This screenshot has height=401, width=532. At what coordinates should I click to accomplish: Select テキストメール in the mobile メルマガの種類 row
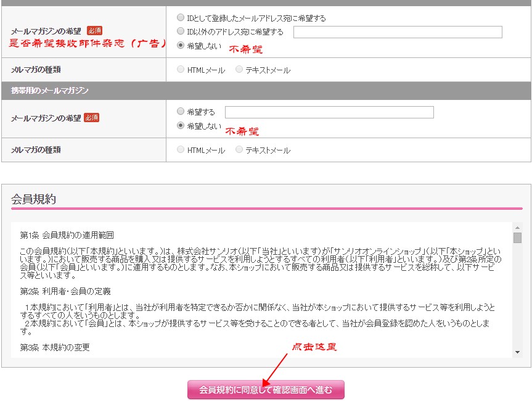(239, 150)
